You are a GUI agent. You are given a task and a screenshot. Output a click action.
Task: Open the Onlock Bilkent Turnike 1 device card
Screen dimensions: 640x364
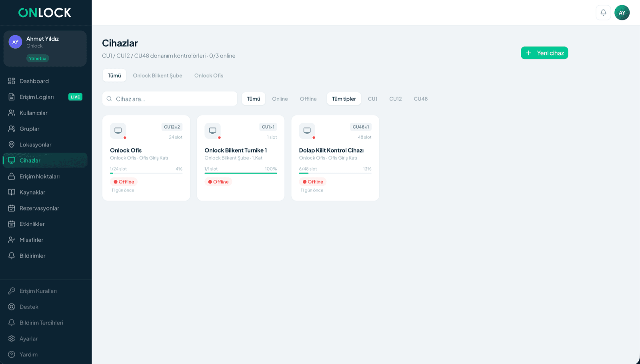[x=241, y=158]
